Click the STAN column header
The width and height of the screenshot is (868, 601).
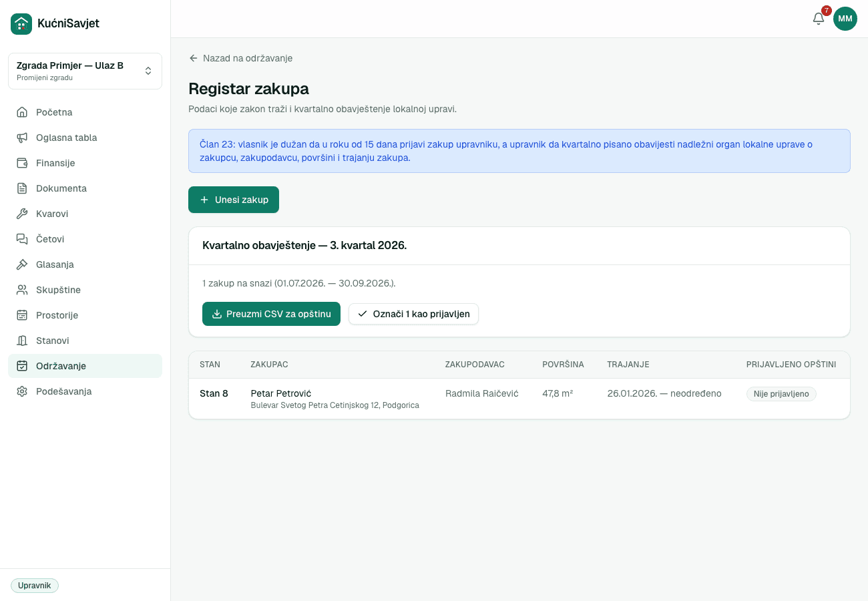coord(210,365)
